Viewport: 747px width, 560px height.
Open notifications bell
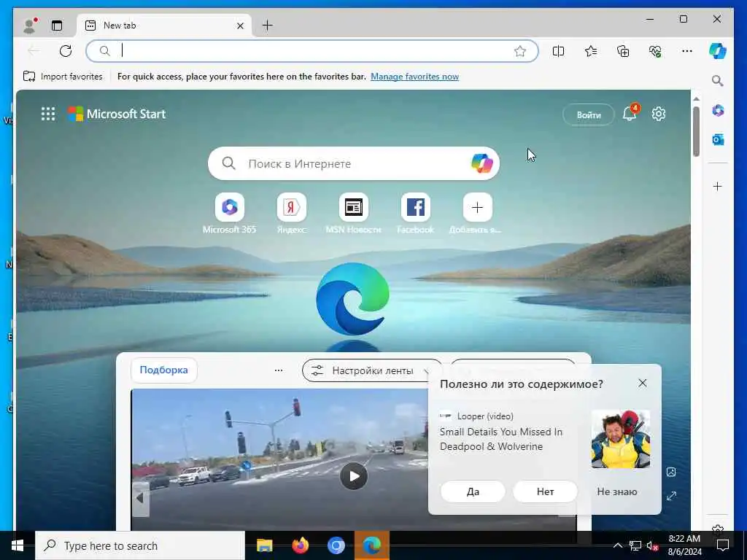(630, 113)
